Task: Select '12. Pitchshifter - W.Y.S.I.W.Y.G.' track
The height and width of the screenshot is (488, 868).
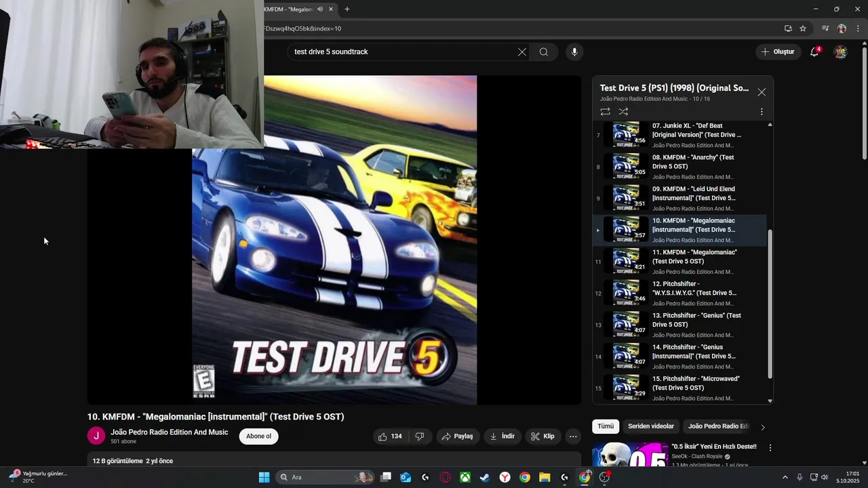Action: pos(680,293)
